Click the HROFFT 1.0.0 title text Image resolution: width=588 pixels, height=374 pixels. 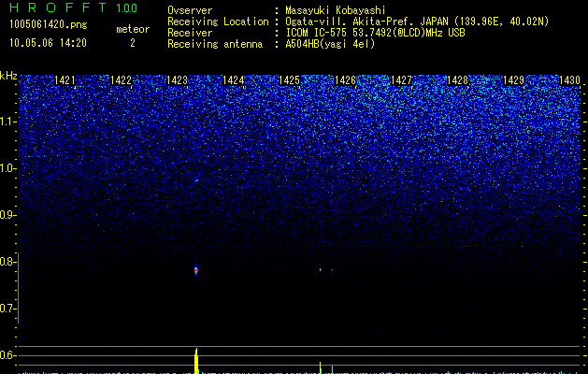[73, 7]
